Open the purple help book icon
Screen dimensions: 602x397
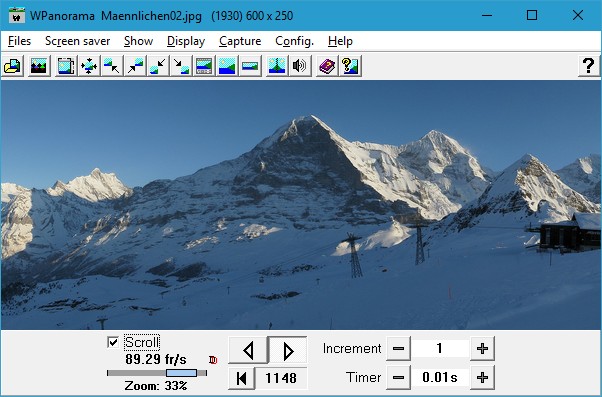coord(327,66)
